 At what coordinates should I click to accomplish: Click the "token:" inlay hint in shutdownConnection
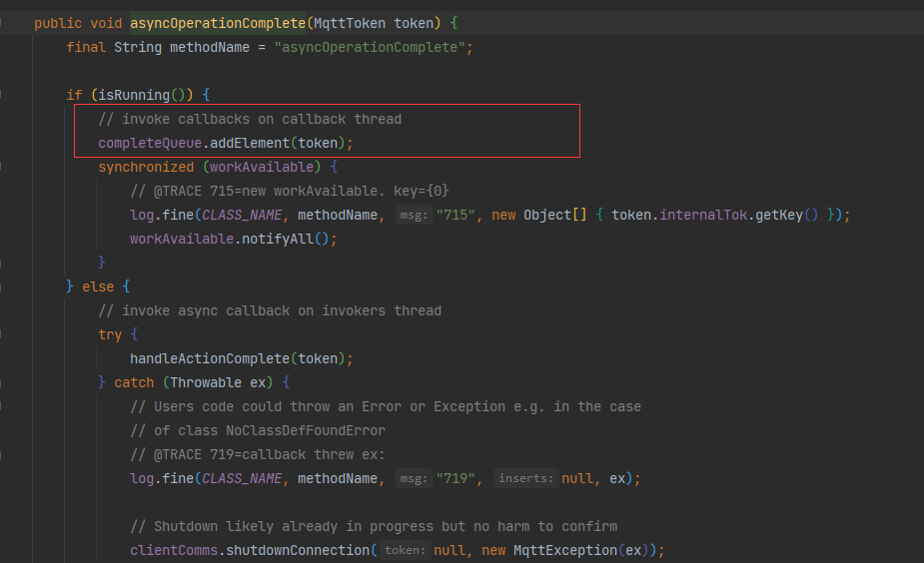pyautogui.click(x=405, y=551)
